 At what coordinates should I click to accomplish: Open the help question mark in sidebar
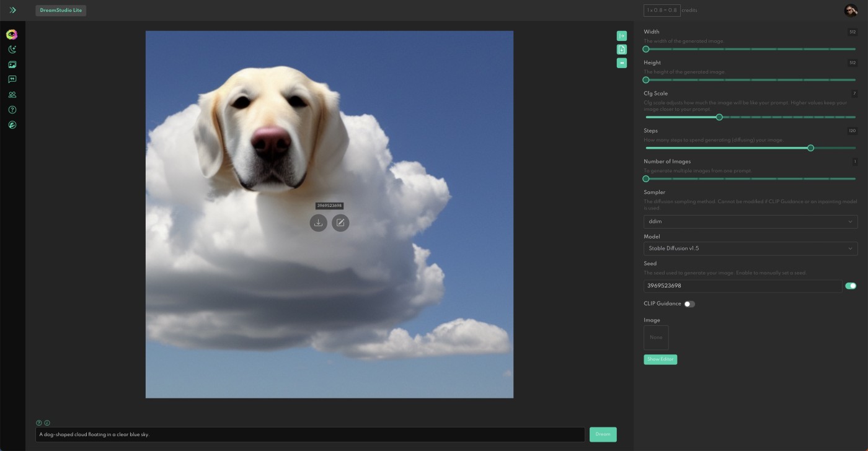[x=12, y=110]
